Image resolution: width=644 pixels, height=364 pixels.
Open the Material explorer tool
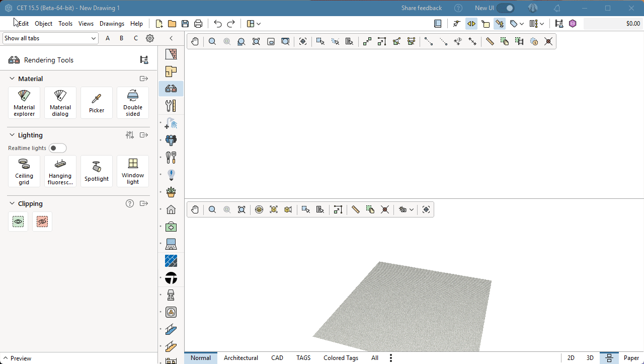pos(24,103)
